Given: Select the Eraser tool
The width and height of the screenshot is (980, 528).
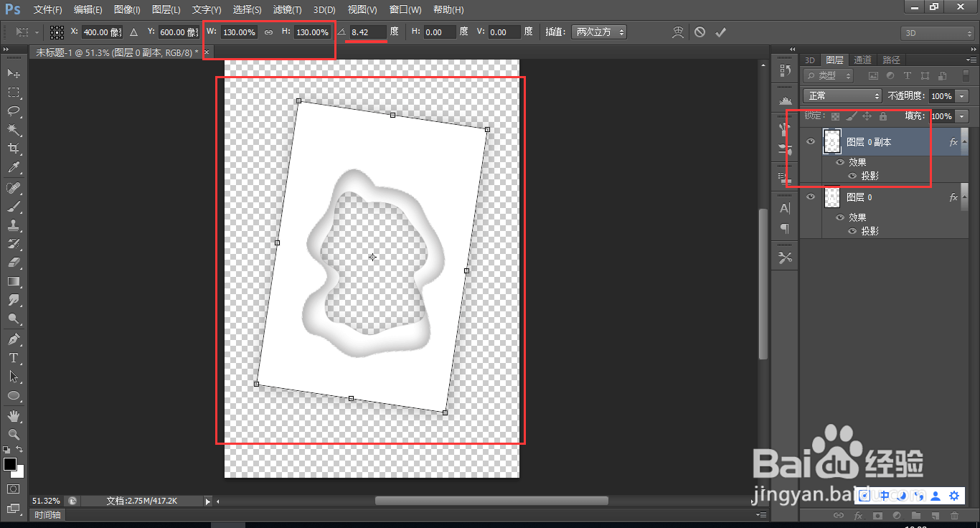Looking at the screenshot, I should click(14, 263).
